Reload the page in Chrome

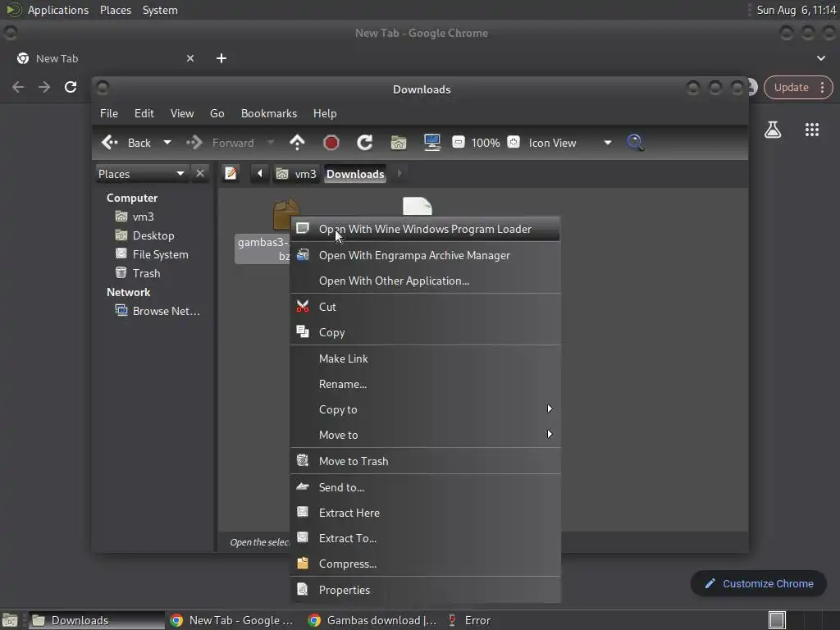pos(71,87)
